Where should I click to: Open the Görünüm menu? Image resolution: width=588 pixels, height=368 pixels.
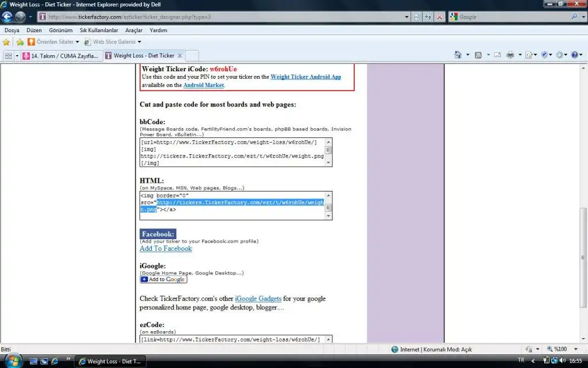pos(61,30)
